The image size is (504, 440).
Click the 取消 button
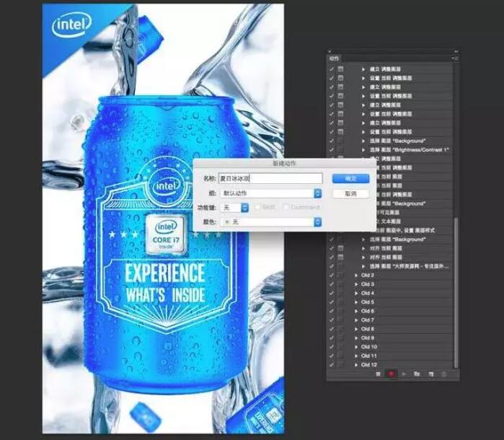tap(350, 193)
